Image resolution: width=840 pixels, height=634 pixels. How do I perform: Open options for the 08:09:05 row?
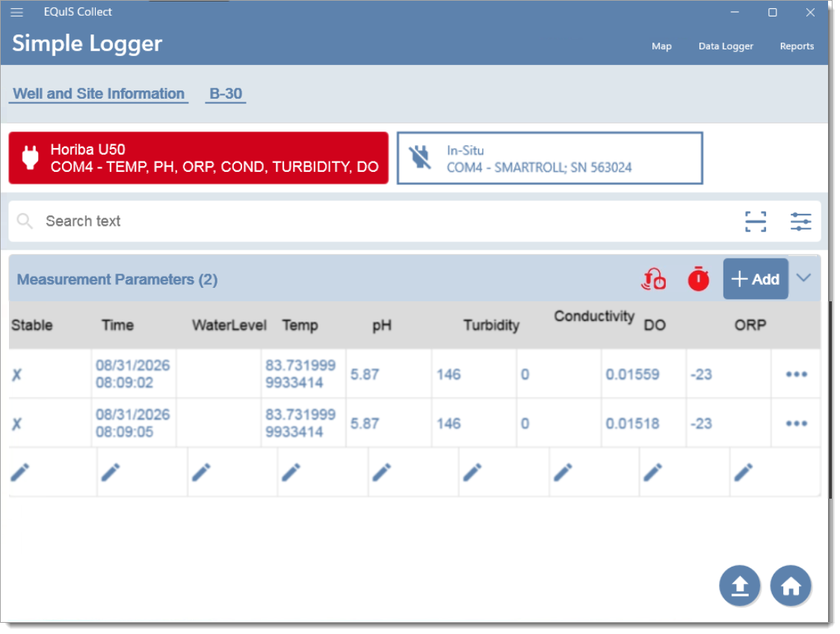click(796, 423)
